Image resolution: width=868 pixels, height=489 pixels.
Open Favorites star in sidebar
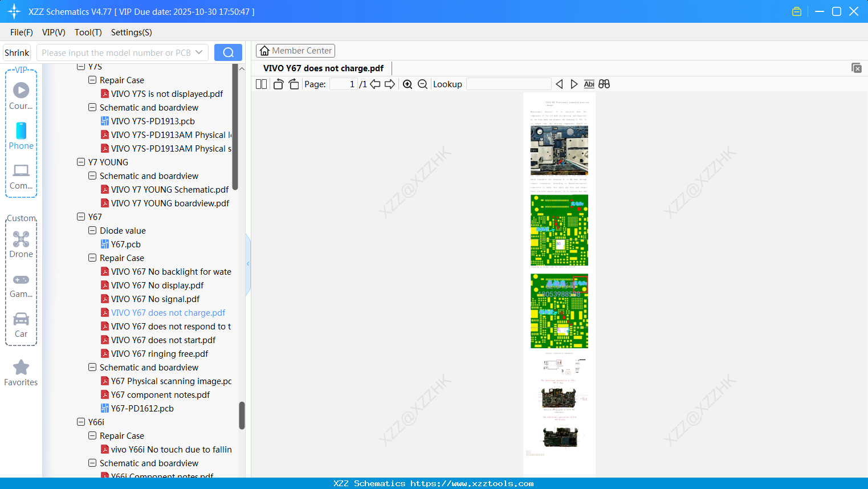pos(21,373)
